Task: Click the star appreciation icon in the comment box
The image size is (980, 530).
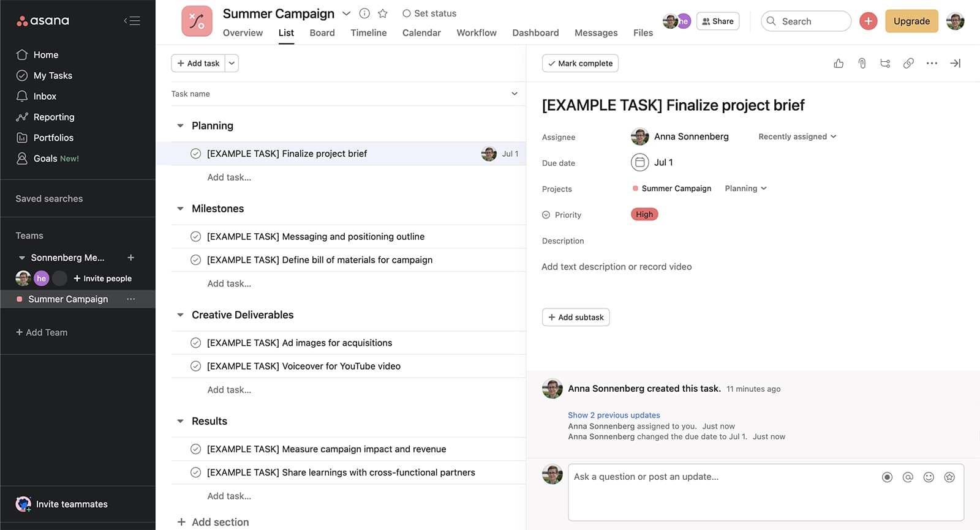Action: [x=949, y=477]
